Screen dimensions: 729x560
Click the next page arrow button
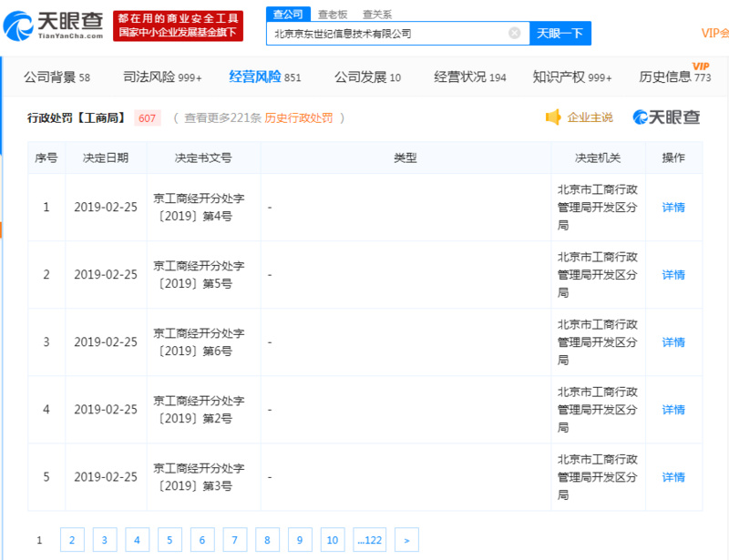(x=406, y=540)
